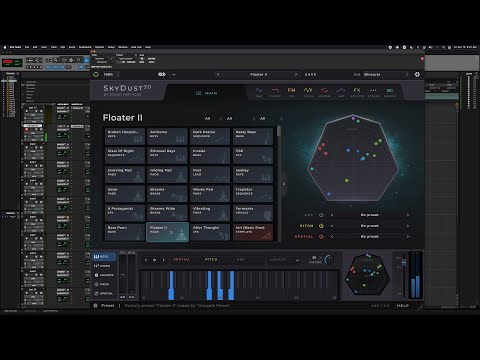Viewport: 480px width, 360px height.
Task: Open the Setup menu in menu bar
Action: tap(111, 47)
